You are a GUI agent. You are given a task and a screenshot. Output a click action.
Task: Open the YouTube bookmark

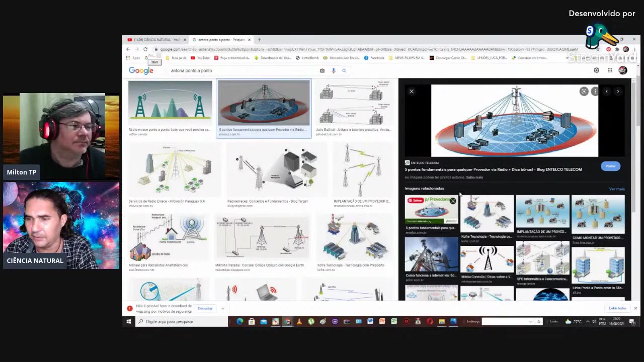pyautogui.click(x=200, y=58)
